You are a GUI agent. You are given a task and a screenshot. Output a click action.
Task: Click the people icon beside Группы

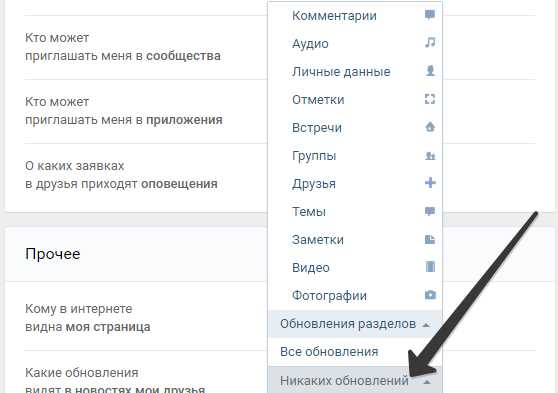[430, 155]
